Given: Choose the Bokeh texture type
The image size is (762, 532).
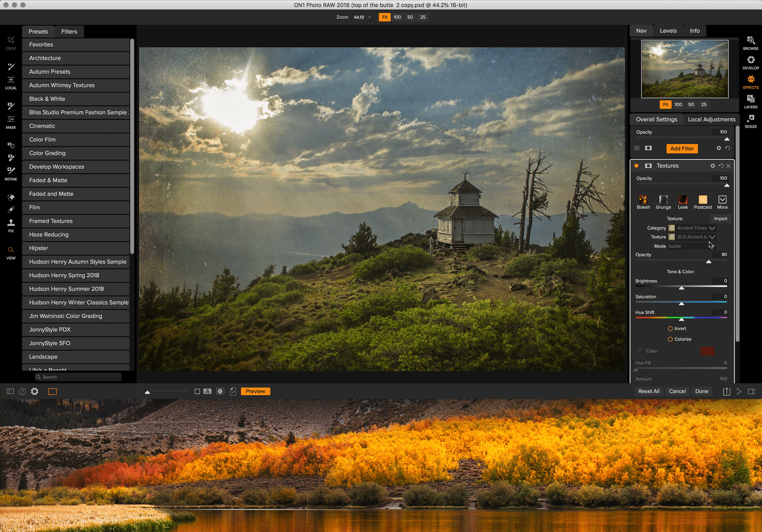Looking at the screenshot, I should click(643, 202).
